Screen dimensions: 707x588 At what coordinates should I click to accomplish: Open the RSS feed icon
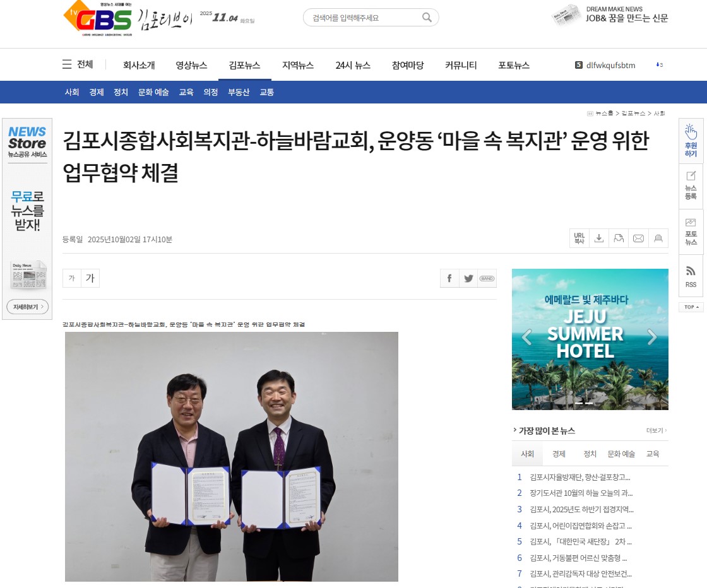tap(691, 276)
